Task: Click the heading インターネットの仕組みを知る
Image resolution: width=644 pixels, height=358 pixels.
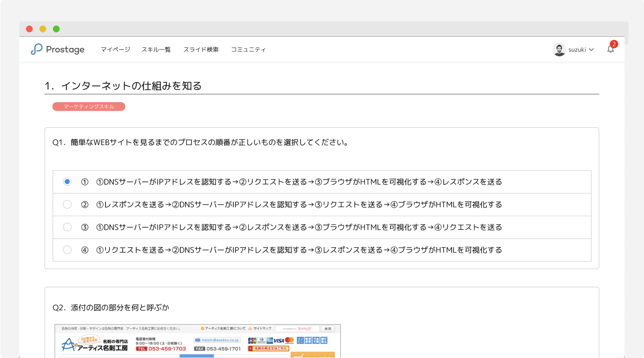Action: 131,86
